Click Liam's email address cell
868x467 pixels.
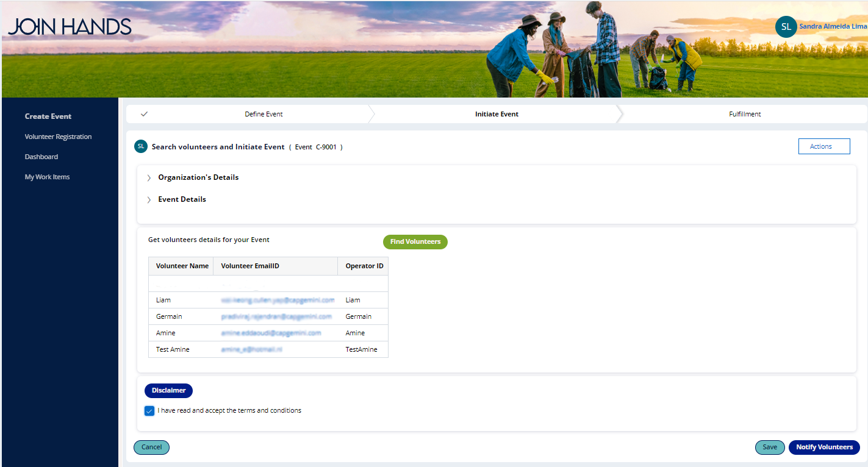pyautogui.click(x=278, y=300)
